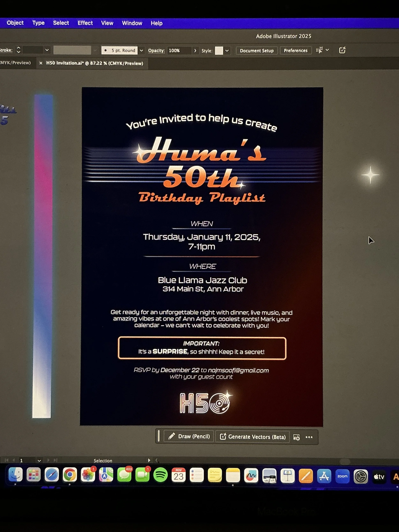The width and height of the screenshot is (399, 532).
Task: Expand the Opacity slider arrow
Action: 195,51
